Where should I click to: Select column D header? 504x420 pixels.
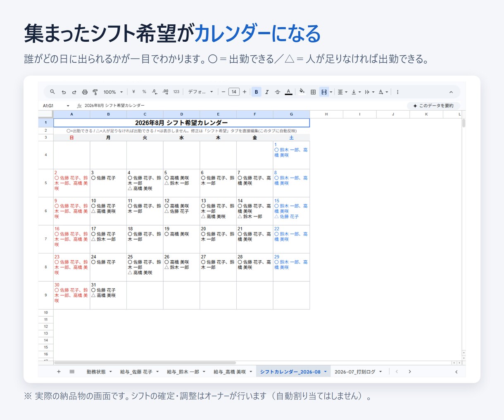(181, 114)
